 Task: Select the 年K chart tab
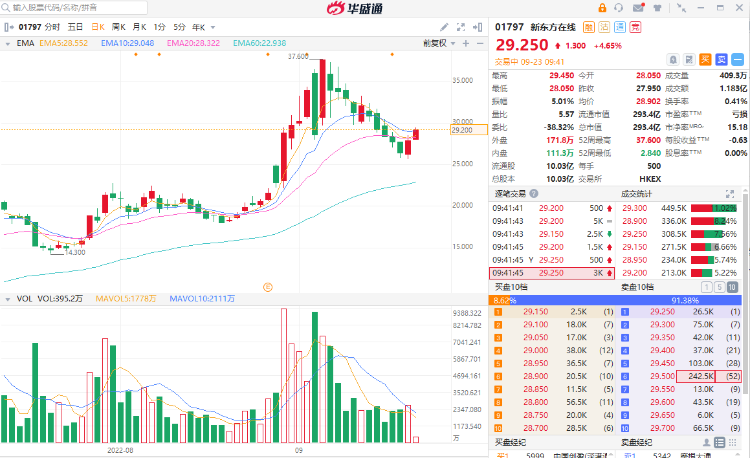[199, 27]
